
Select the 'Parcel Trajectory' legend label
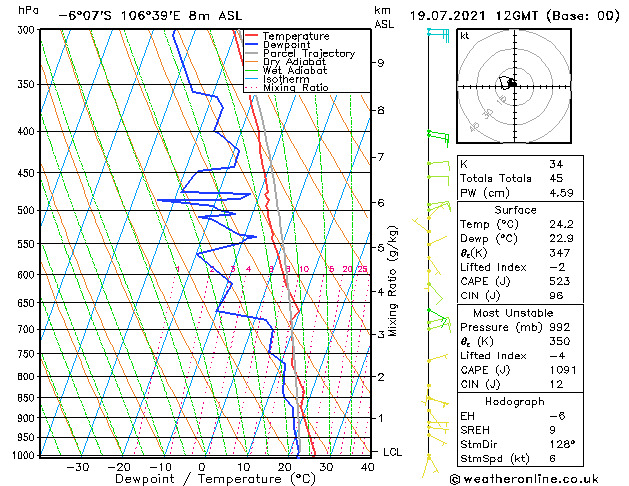[x=309, y=53]
